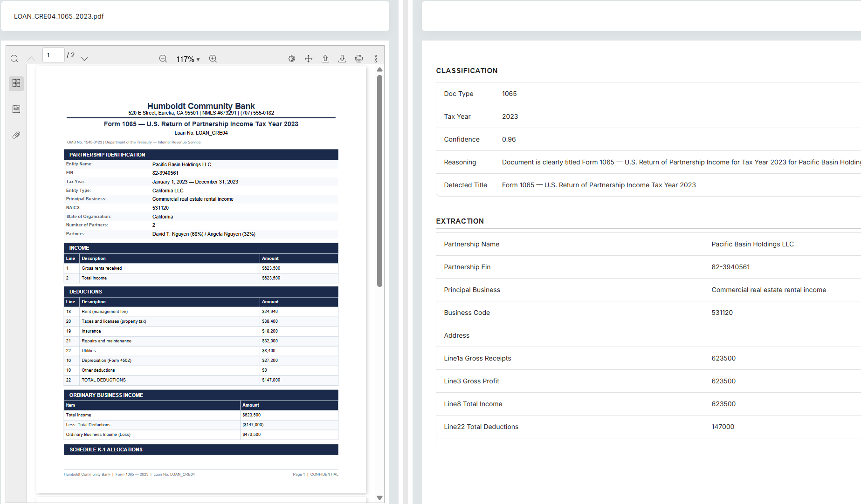This screenshot has height=504, width=861.
Task: Click NAICS value 531120 in the PDF
Action: [160, 208]
